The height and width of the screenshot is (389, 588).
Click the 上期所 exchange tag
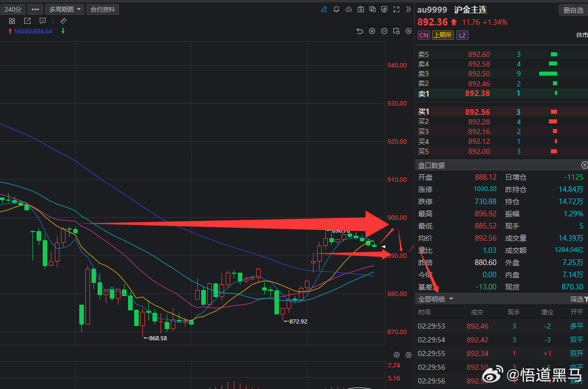pyautogui.click(x=443, y=35)
